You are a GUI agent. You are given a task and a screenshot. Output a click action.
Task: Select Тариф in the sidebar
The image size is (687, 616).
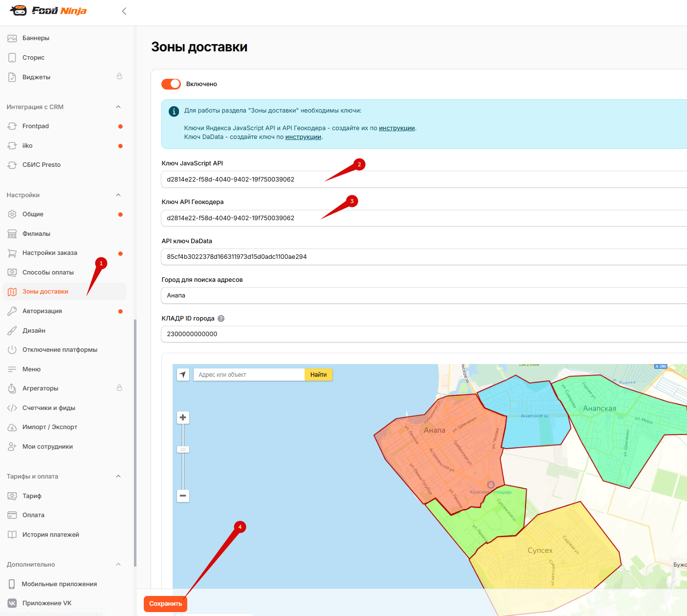click(x=65, y=496)
